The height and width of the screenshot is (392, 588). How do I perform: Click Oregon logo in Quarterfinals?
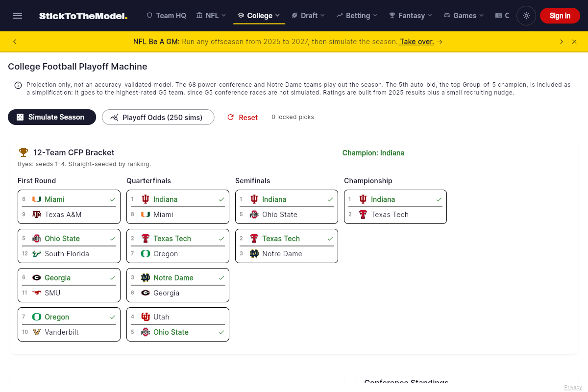click(146, 254)
